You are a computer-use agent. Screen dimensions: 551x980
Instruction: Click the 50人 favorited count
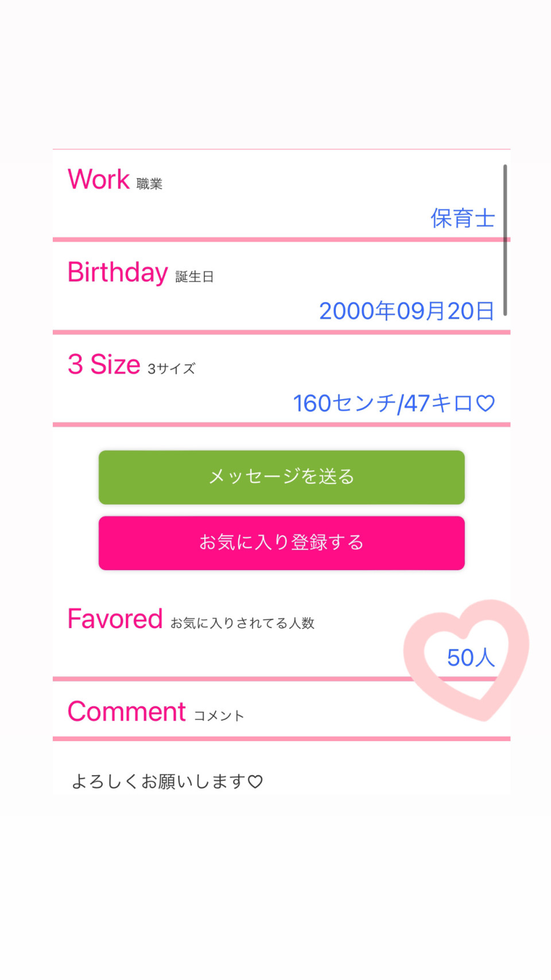(x=470, y=658)
